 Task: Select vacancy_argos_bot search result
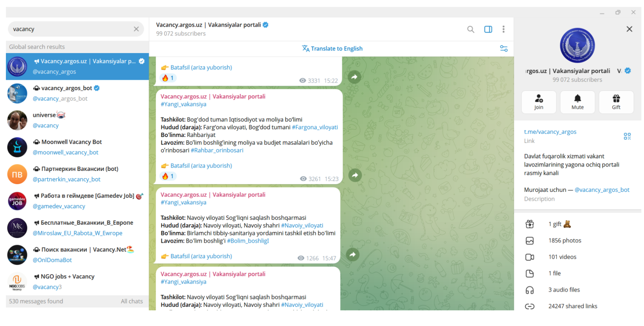click(x=77, y=93)
